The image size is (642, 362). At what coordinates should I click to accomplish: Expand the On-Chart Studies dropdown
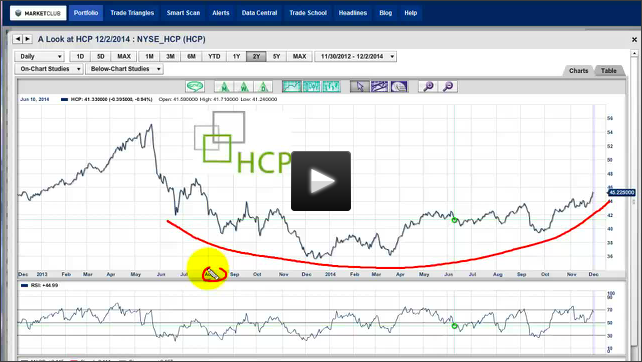49,69
